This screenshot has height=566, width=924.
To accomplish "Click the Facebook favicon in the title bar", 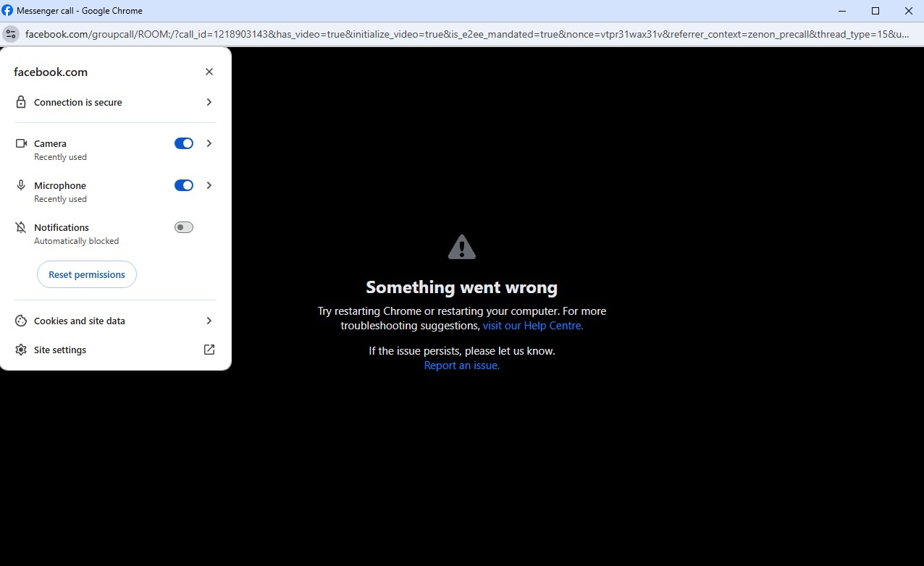I will 7,10.
